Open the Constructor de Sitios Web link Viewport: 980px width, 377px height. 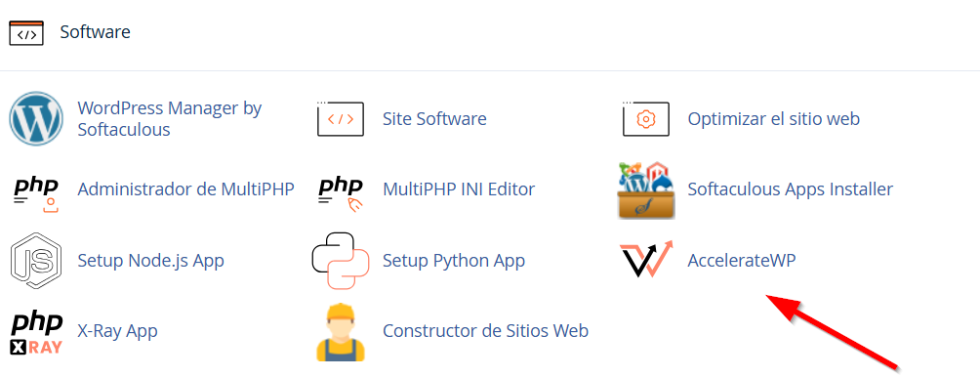point(486,330)
